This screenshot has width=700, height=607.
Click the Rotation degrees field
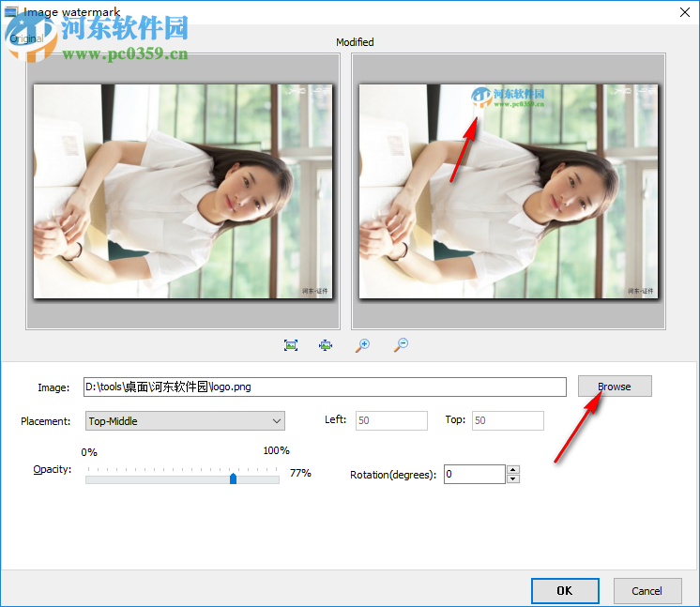[x=475, y=474]
